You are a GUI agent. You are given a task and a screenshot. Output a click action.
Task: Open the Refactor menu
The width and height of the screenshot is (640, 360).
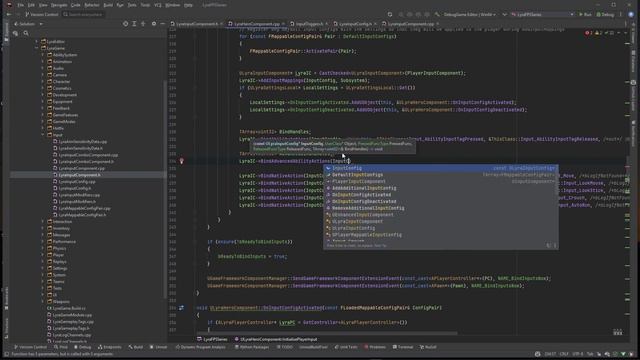(x=92, y=5)
